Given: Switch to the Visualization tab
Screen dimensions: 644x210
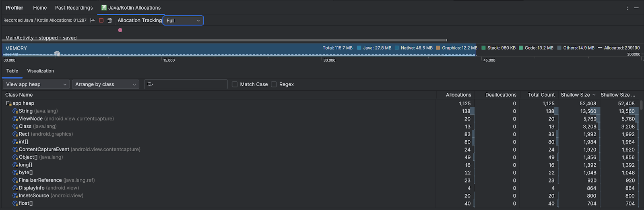Looking at the screenshot, I should point(40,71).
